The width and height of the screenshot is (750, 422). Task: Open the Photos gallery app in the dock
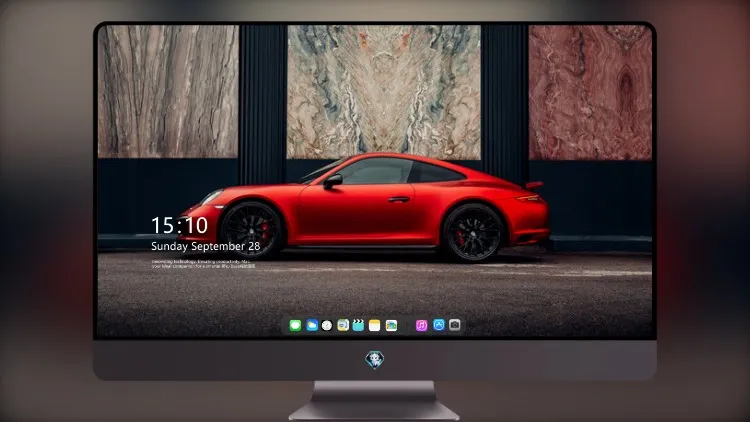tap(391, 325)
